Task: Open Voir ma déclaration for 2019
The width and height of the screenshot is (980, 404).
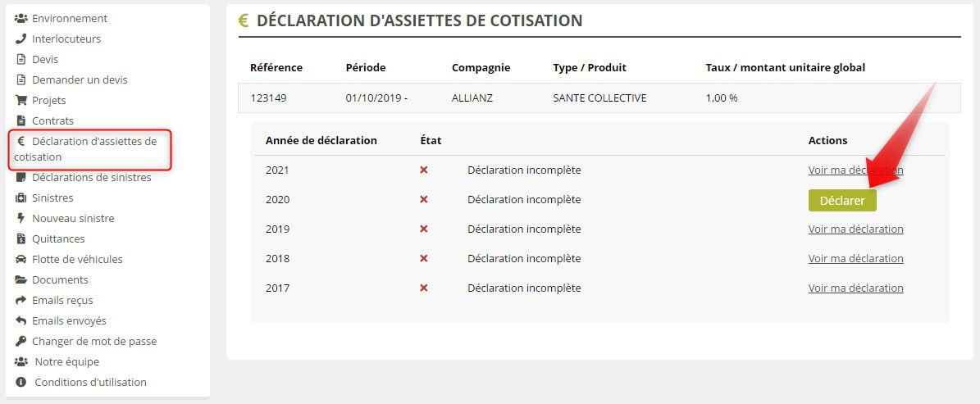Action: (x=855, y=229)
